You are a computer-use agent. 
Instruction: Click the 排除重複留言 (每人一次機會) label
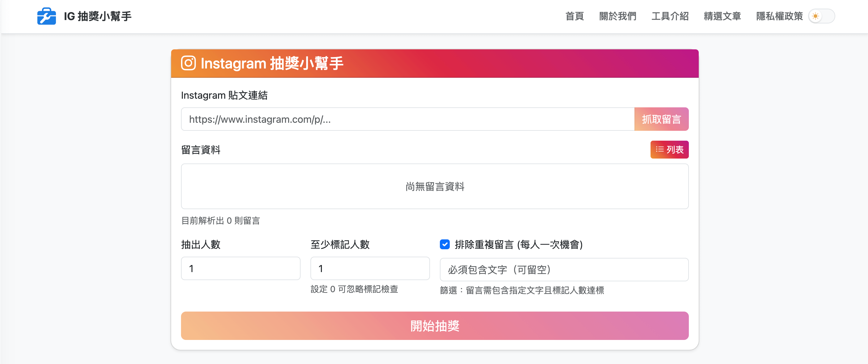(519, 245)
